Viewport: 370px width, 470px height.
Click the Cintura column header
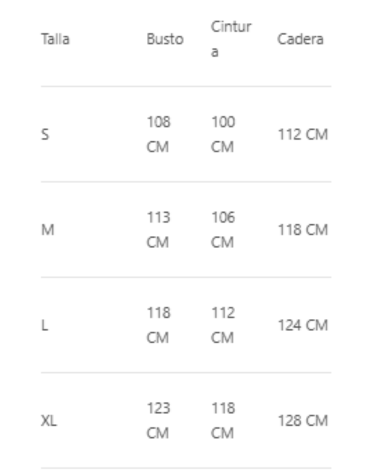pos(231,39)
